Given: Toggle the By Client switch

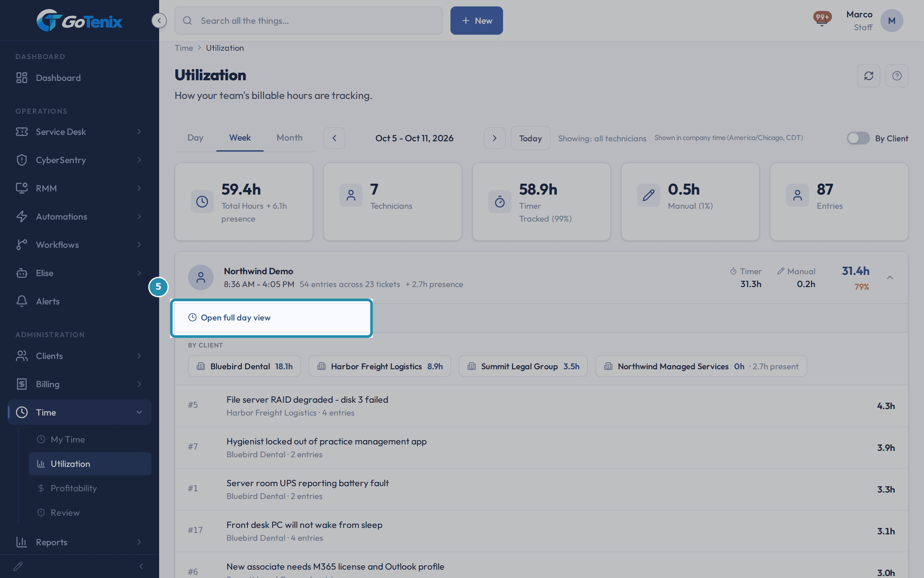Looking at the screenshot, I should pyautogui.click(x=858, y=138).
